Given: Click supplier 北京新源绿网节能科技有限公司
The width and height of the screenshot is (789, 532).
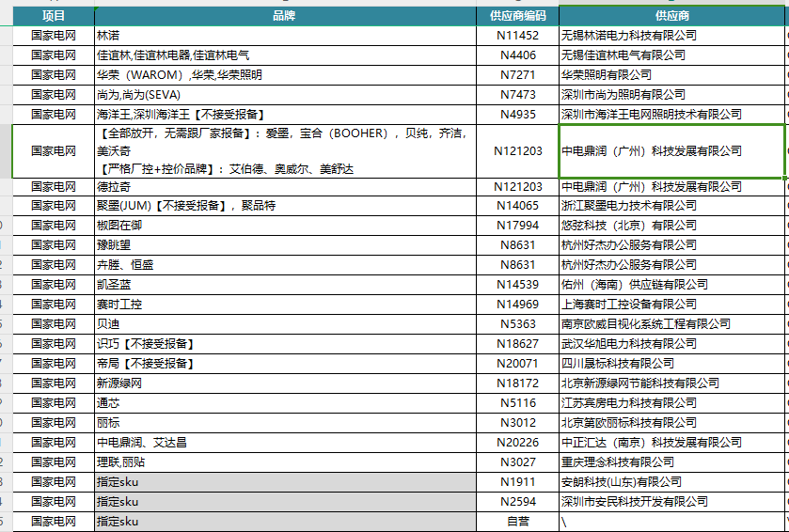Looking at the screenshot, I should point(671,383).
